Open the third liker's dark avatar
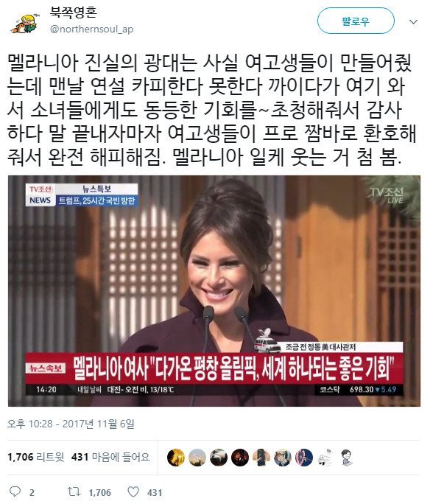The image size is (433, 504). coord(219,458)
